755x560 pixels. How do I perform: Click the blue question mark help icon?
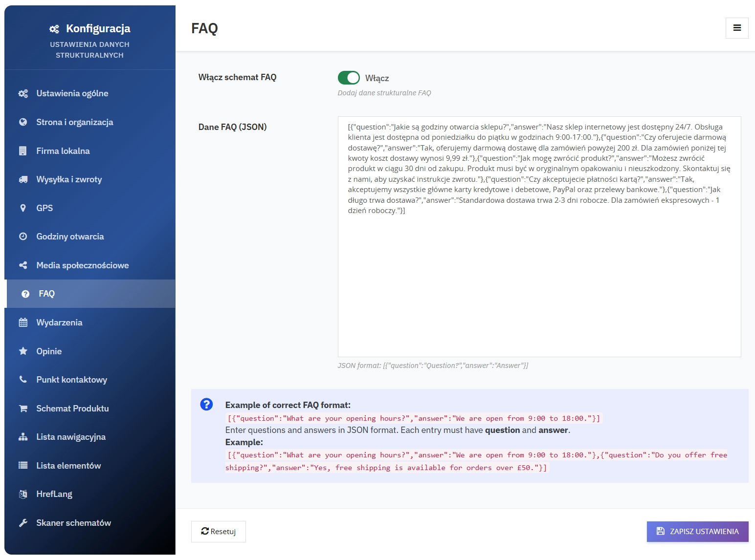click(x=206, y=405)
